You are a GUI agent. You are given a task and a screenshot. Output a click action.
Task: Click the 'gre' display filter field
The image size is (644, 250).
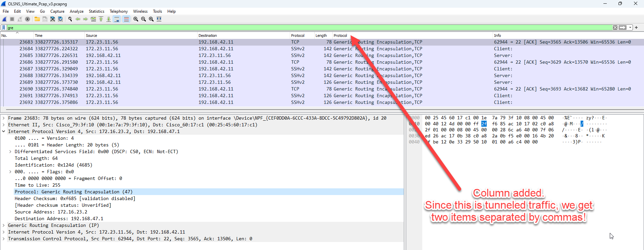click(302, 27)
